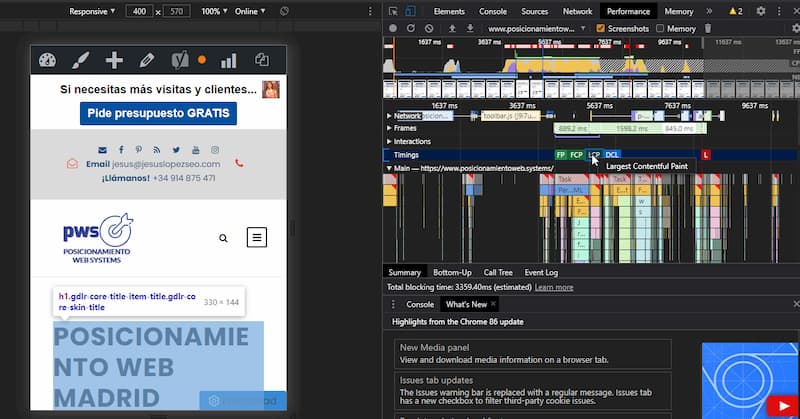This screenshot has width=800, height=419.
Task: Open the Pinterest social icon
Action: tap(139, 150)
